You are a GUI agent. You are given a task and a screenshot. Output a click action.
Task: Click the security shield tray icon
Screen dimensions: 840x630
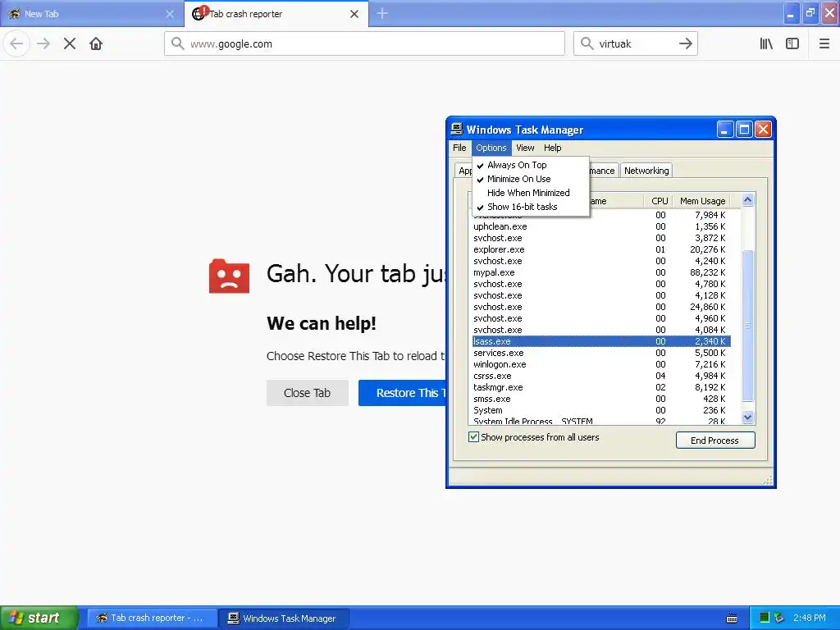(x=779, y=618)
